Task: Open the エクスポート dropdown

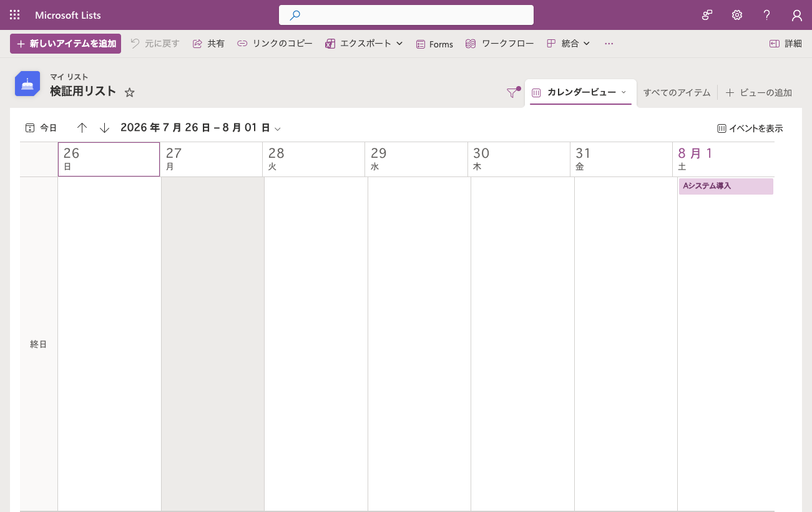Action: click(364, 44)
